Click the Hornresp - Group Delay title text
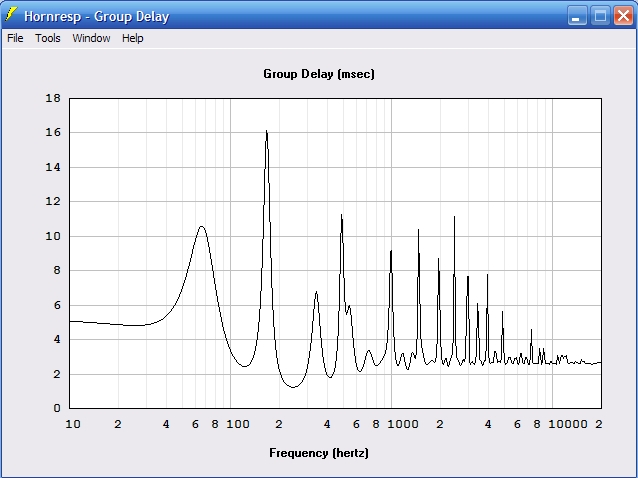This screenshot has width=638, height=478. pos(96,16)
